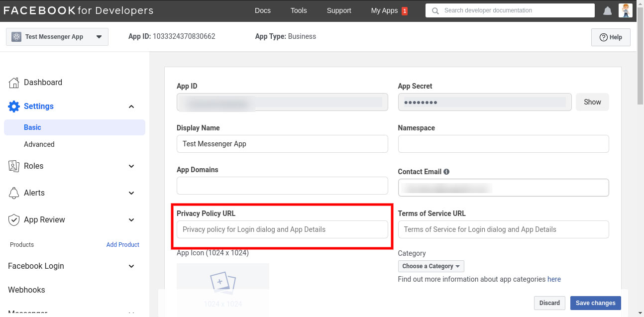Click the Facebook for Developers logo
Screen dimensions: 644x317
coord(79,10)
